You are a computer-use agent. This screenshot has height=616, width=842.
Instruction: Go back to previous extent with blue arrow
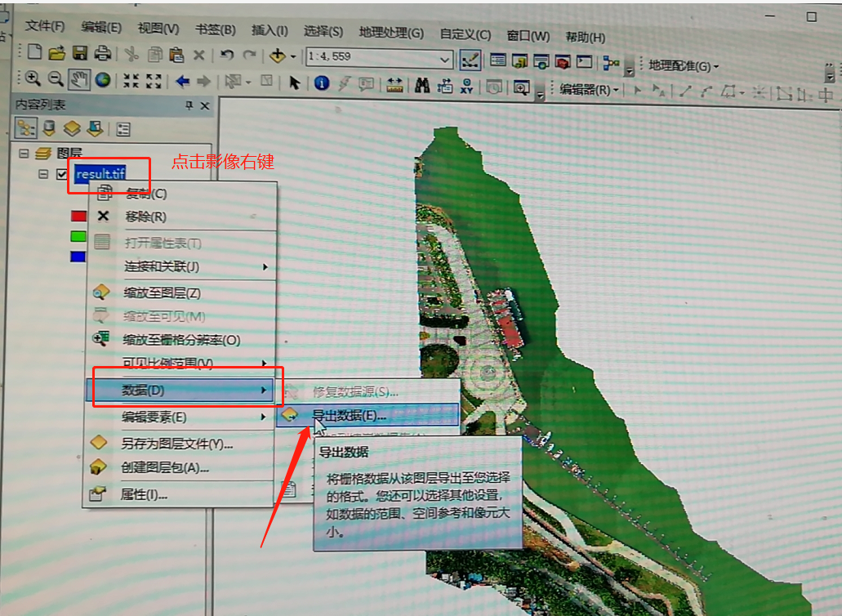click(x=182, y=81)
